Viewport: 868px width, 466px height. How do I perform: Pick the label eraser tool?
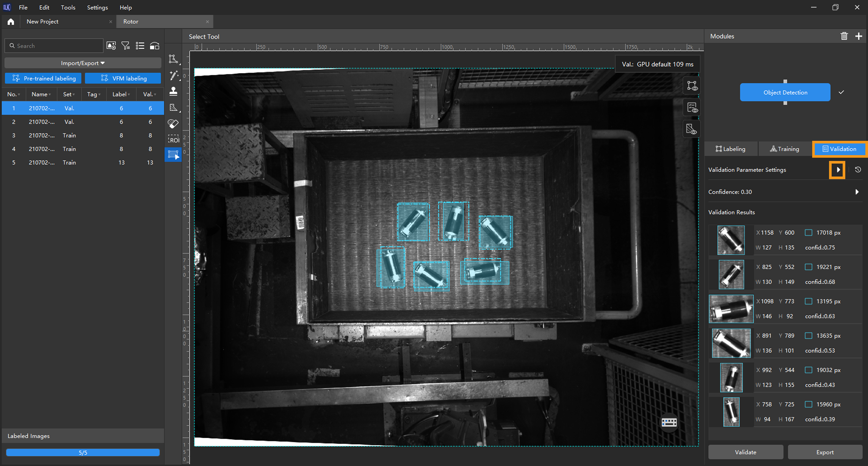click(x=173, y=124)
